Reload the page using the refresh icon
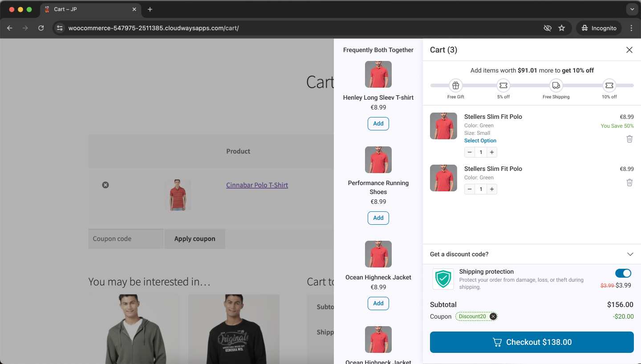Image resolution: width=641 pixels, height=364 pixels. [41, 28]
